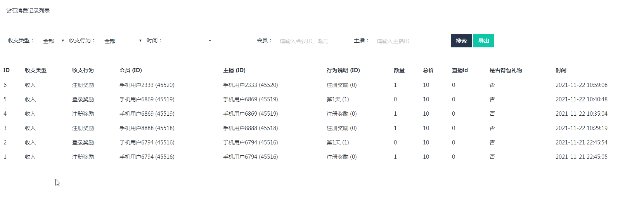
Task: Focus the 主播ID input field
Action: pyautogui.click(x=408, y=41)
